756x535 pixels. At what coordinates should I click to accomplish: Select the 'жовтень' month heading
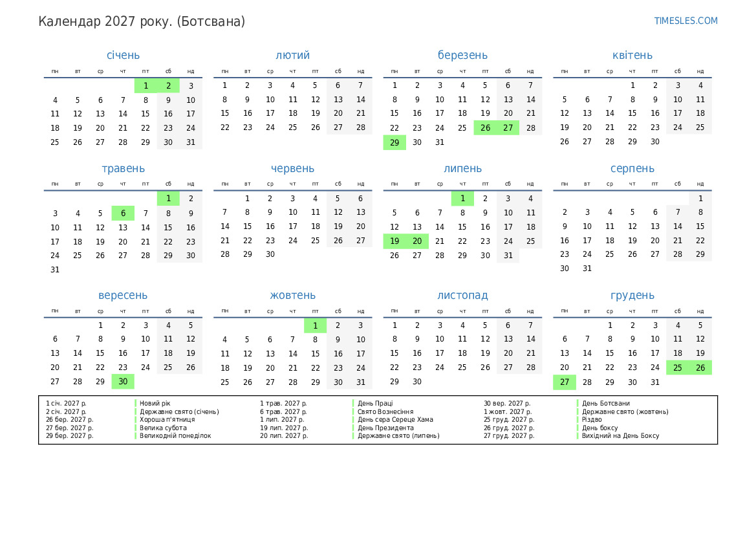[x=293, y=295]
